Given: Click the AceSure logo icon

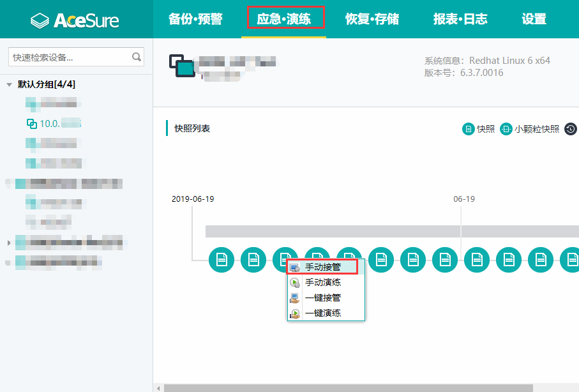Looking at the screenshot, I should (x=40, y=19).
